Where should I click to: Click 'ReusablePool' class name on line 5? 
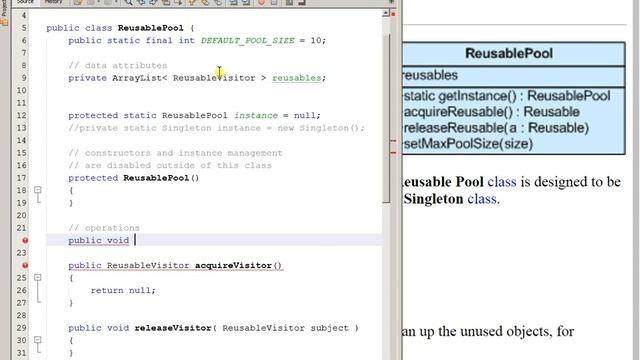[151, 28]
